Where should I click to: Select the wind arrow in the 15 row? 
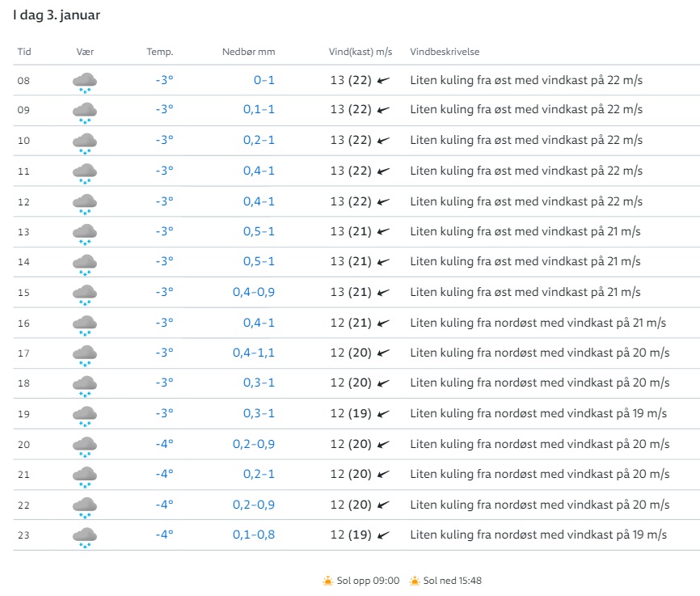(x=383, y=292)
